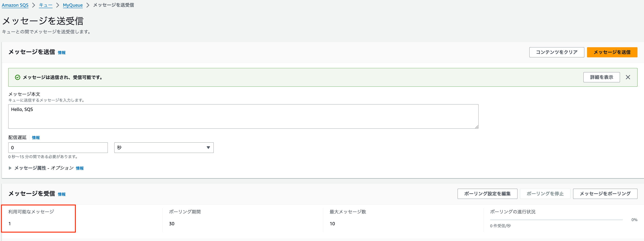
Task: Click inside the Hello, SQS message body field
Action: [x=242, y=116]
